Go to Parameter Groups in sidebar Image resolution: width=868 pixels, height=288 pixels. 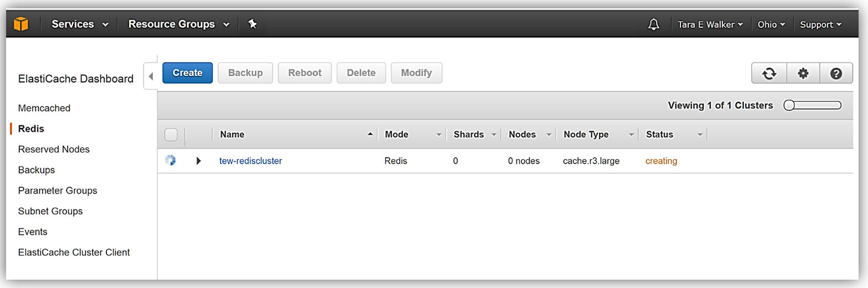pos(58,190)
